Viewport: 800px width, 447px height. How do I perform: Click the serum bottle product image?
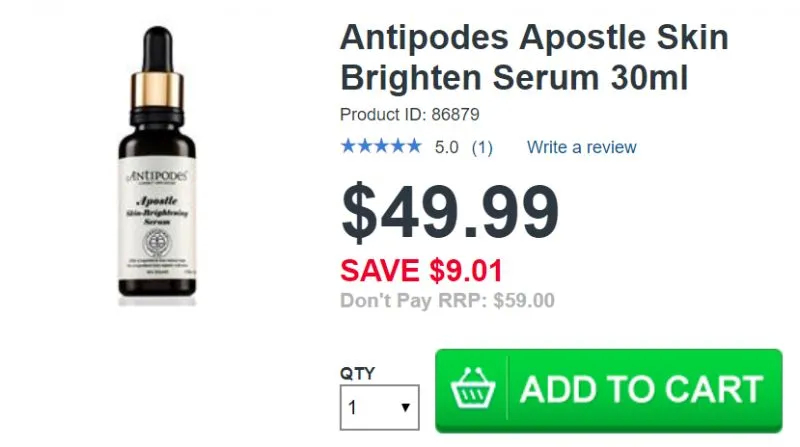157,165
